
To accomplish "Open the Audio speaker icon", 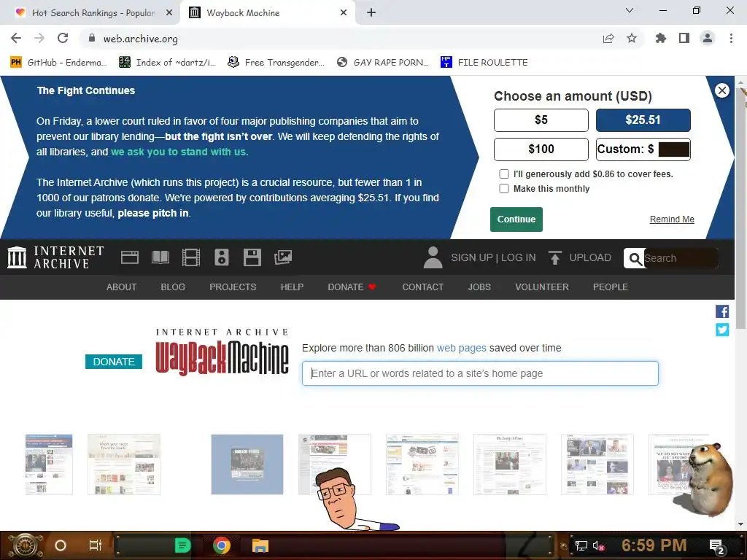I will coord(222,257).
